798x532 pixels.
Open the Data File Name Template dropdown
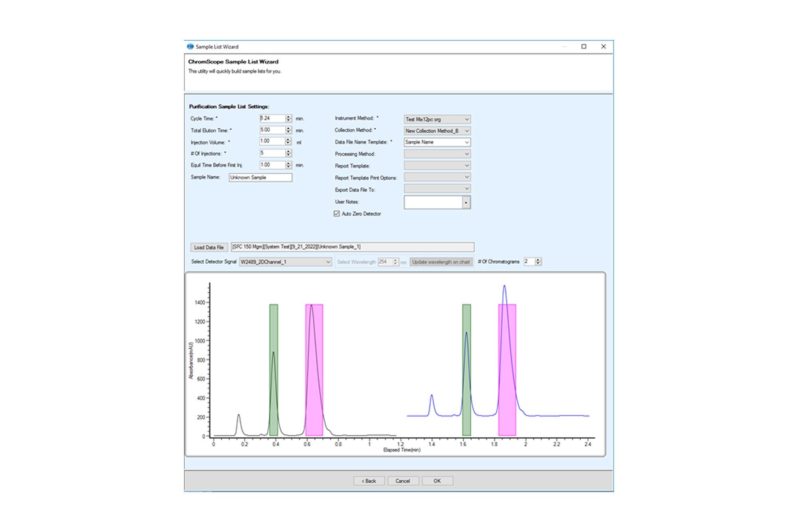437,142
